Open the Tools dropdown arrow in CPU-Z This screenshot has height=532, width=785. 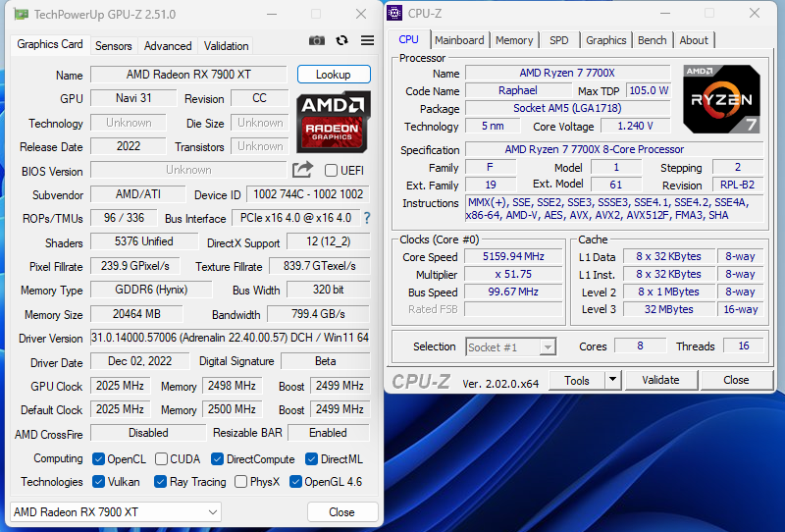click(x=612, y=380)
